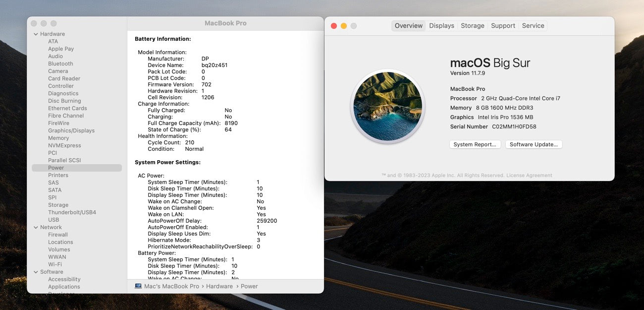This screenshot has width=644, height=310.
Task: Collapse the Hardware section in sidebar
Action: click(x=36, y=34)
